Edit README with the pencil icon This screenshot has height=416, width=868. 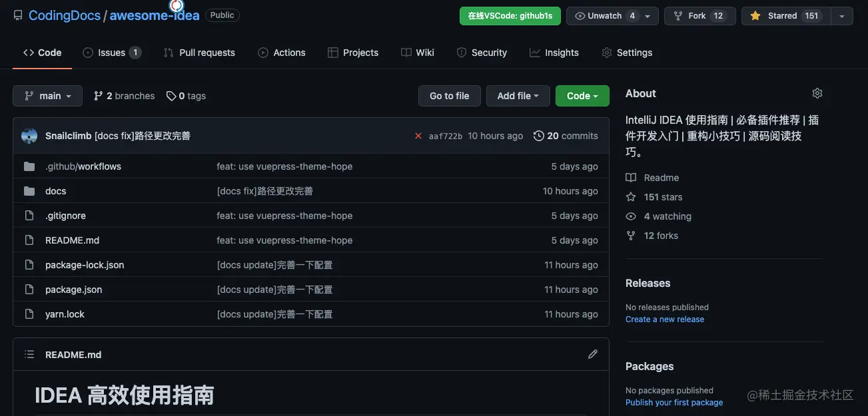(593, 354)
